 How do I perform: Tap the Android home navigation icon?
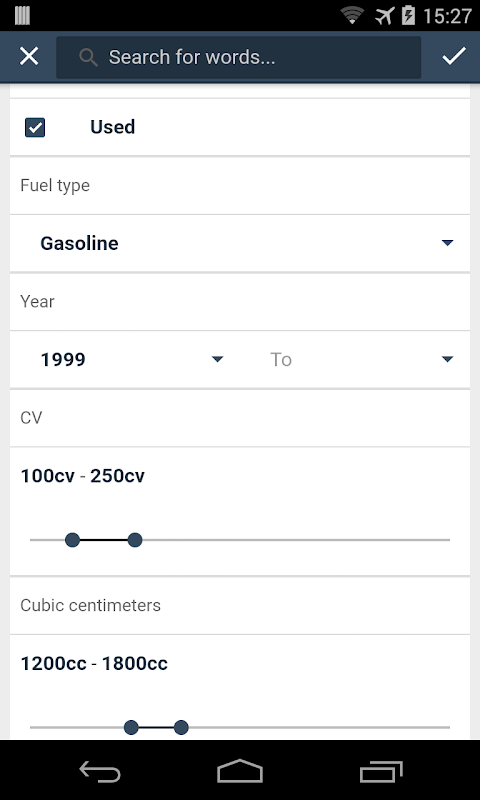(x=240, y=771)
